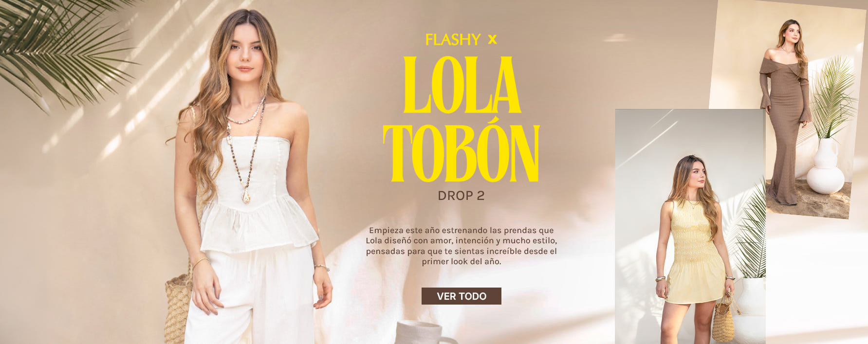Screen dimensions: 868x344
Task: Click the main model's face
Action: coord(246,50)
